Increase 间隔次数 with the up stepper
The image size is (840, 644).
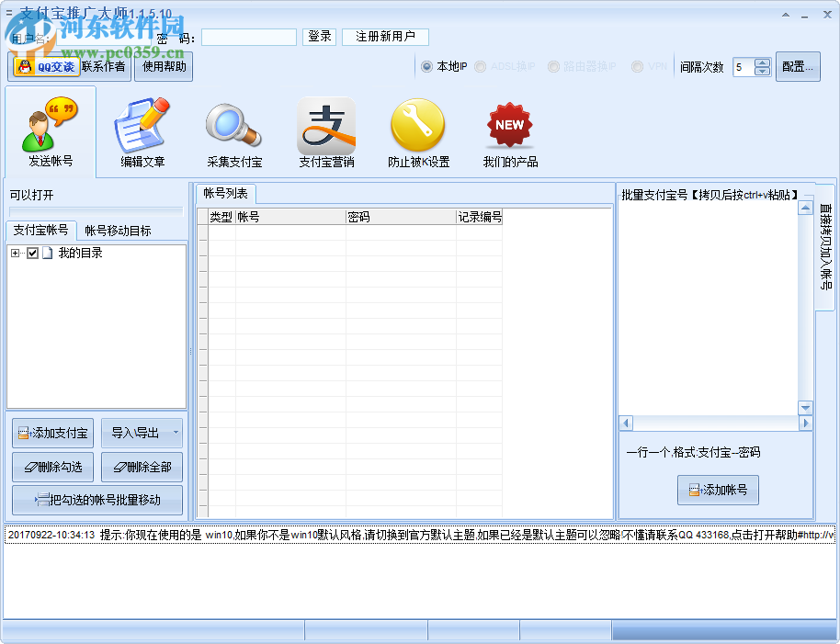coord(762,62)
